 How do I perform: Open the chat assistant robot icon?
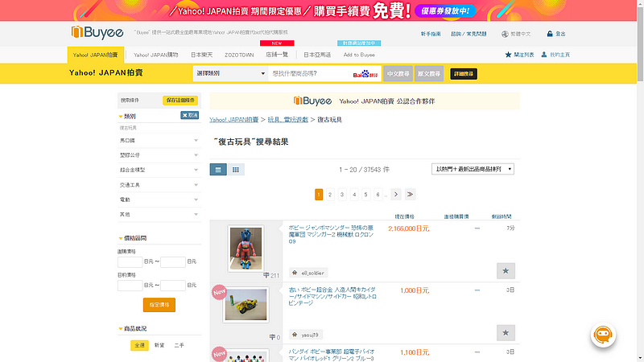(x=603, y=335)
